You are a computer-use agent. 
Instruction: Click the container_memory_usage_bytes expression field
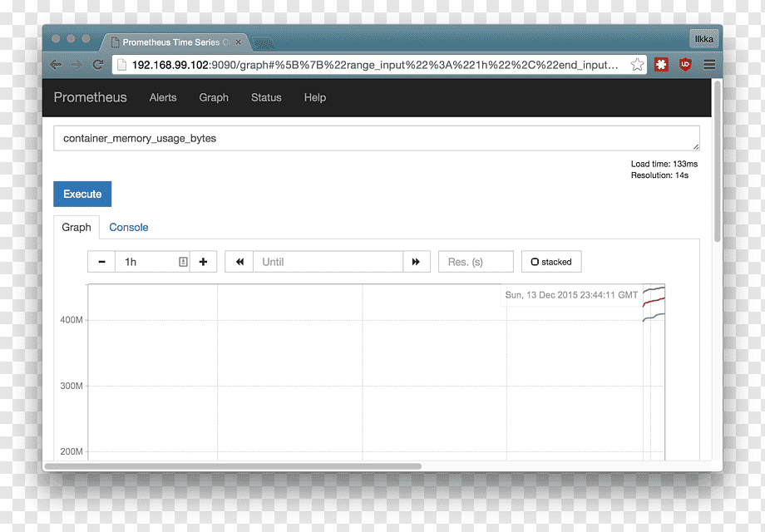coord(377,139)
